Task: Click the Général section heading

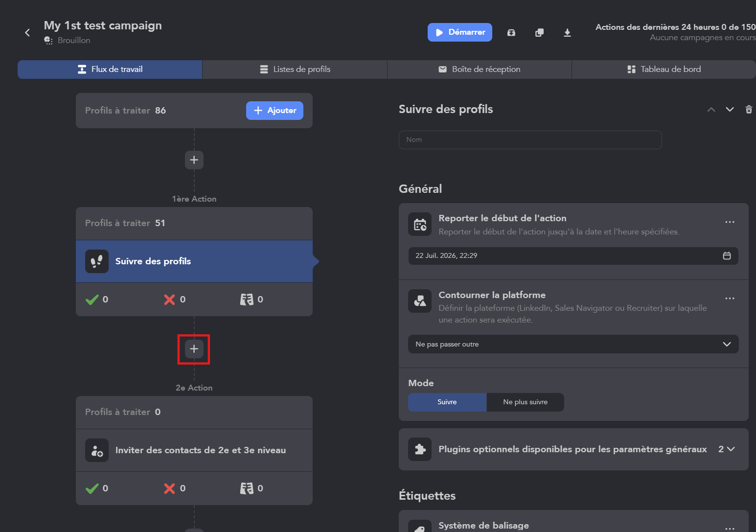Action: (420, 189)
